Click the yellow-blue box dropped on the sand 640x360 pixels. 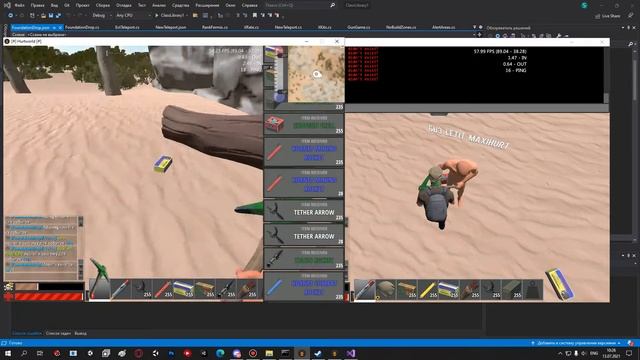[162, 164]
